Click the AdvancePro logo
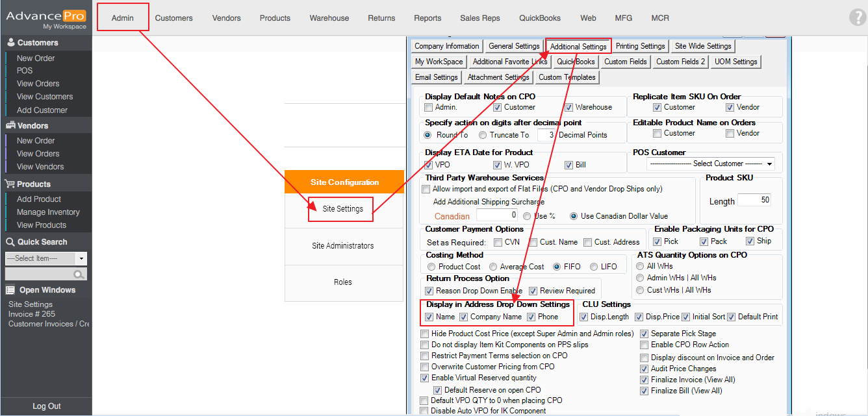 point(46,17)
